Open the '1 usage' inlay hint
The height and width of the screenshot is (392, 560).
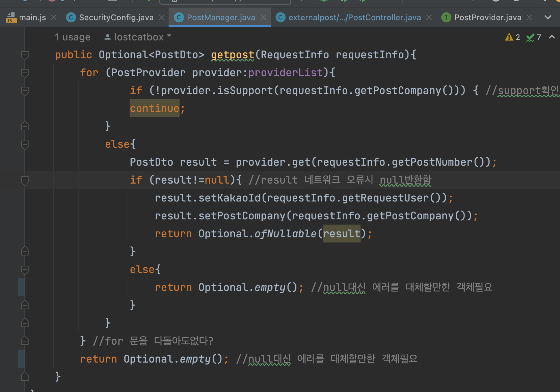[x=73, y=37]
